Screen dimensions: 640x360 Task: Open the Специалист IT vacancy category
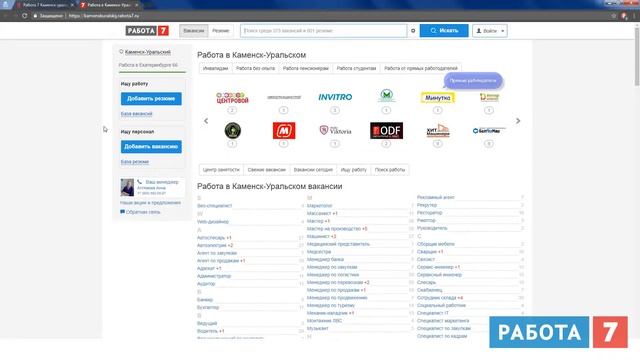[x=433, y=313]
